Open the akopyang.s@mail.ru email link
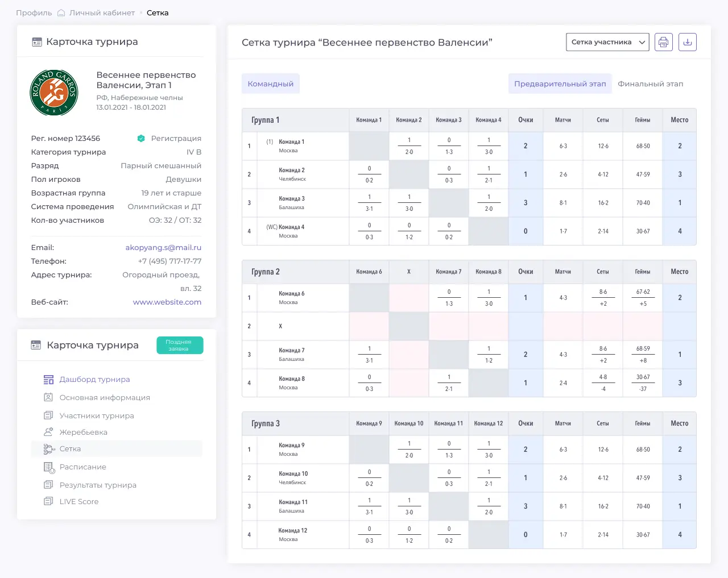Viewport: 728px width, 578px height. click(163, 248)
